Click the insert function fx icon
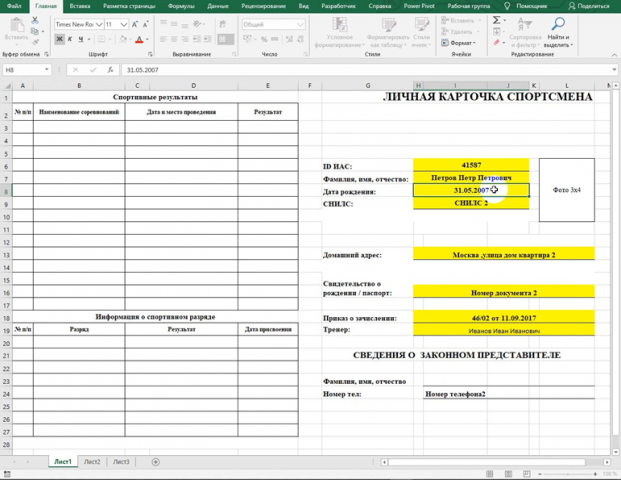 pyautogui.click(x=110, y=70)
